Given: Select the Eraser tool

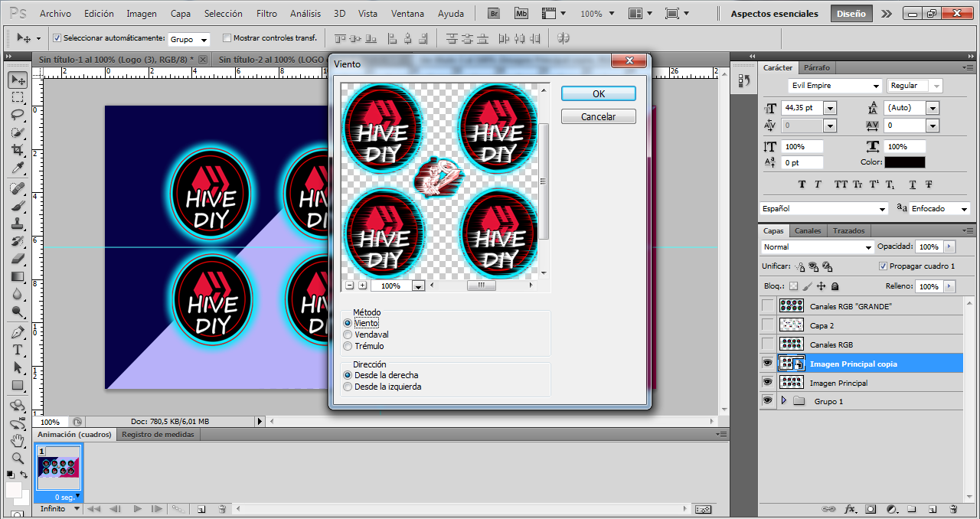Looking at the screenshot, I should [x=18, y=259].
